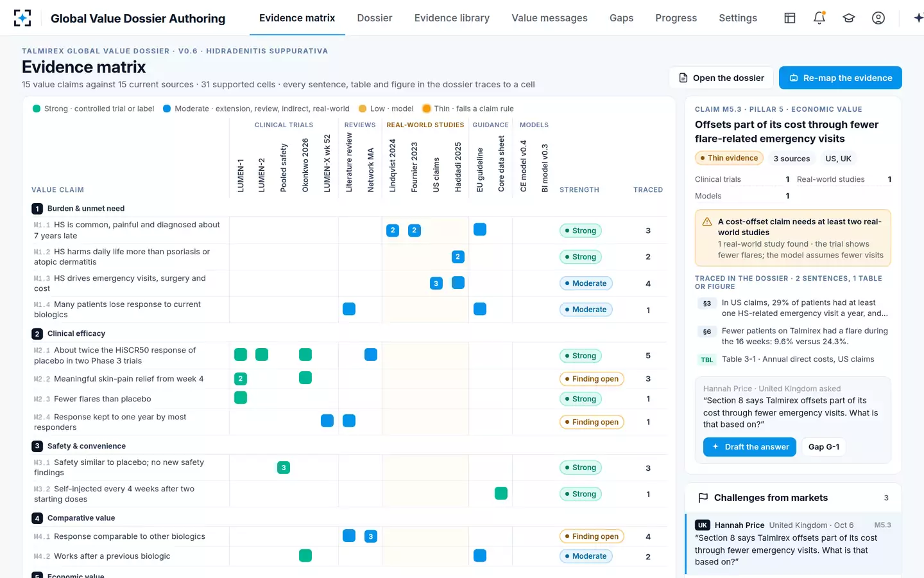The height and width of the screenshot is (578, 924).
Task: Open the layout panel icon in header
Action: (790, 18)
